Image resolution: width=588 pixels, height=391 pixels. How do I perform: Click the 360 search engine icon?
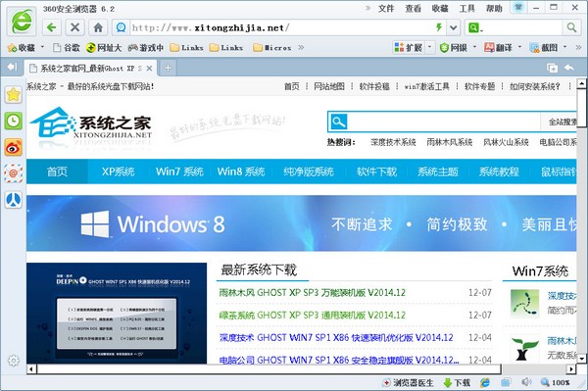click(474, 27)
